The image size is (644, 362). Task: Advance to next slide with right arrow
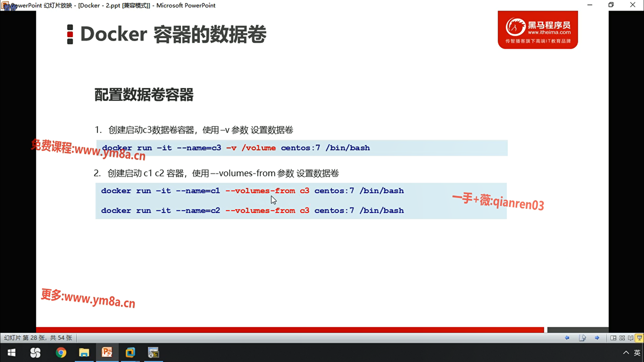coord(597,338)
